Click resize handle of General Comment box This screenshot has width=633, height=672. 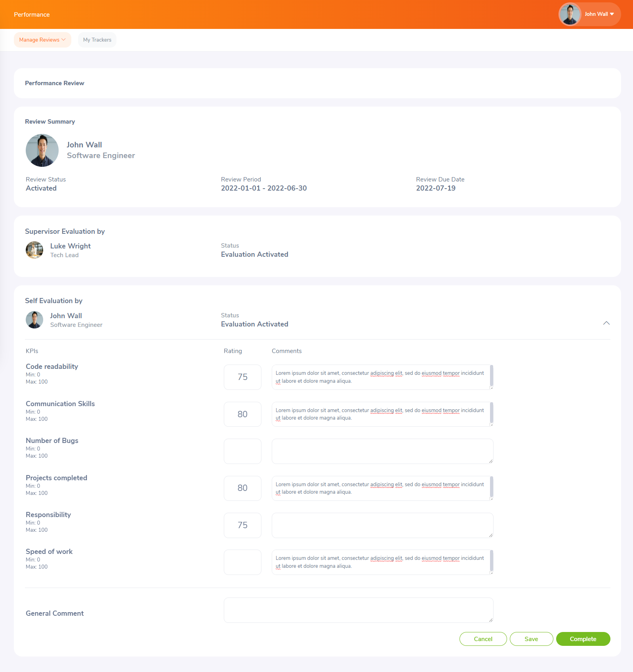[491, 620]
